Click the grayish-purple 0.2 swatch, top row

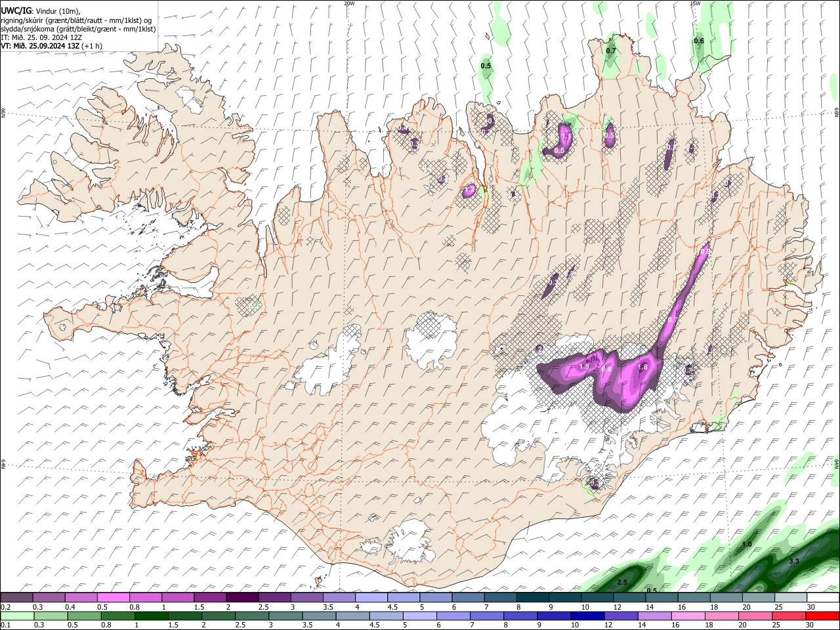pos(17,597)
